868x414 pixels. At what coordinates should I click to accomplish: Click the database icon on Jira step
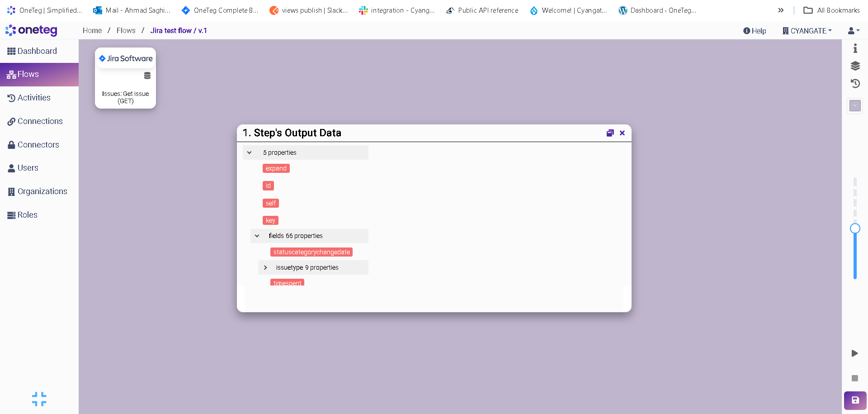[x=147, y=76]
